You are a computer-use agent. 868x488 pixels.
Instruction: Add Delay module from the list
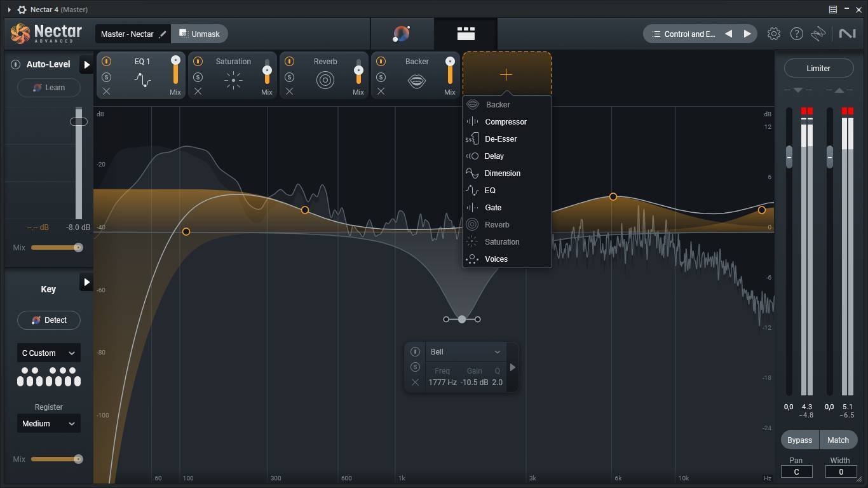tap(506, 156)
